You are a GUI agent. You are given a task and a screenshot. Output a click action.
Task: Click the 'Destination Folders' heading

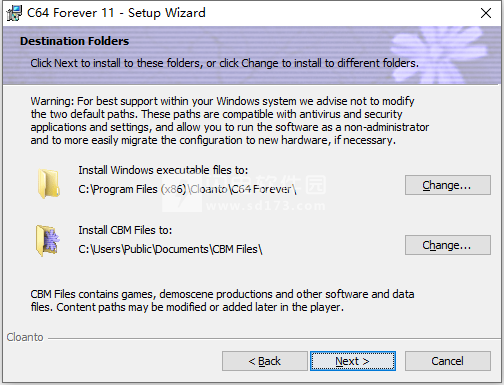tap(74, 41)
